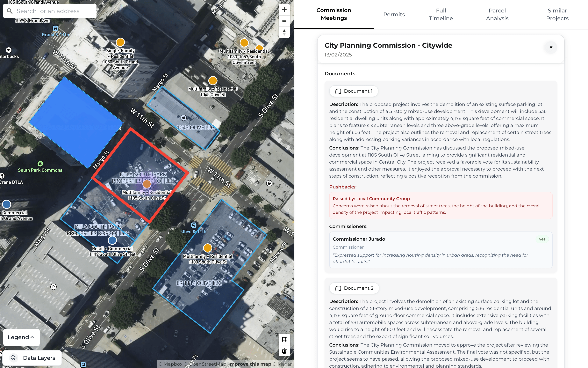The width and height of the screenshot is (588, 368).
Task: Click the blue Commercial marker near Grand Avenue
Action: (x=7, y=204)
